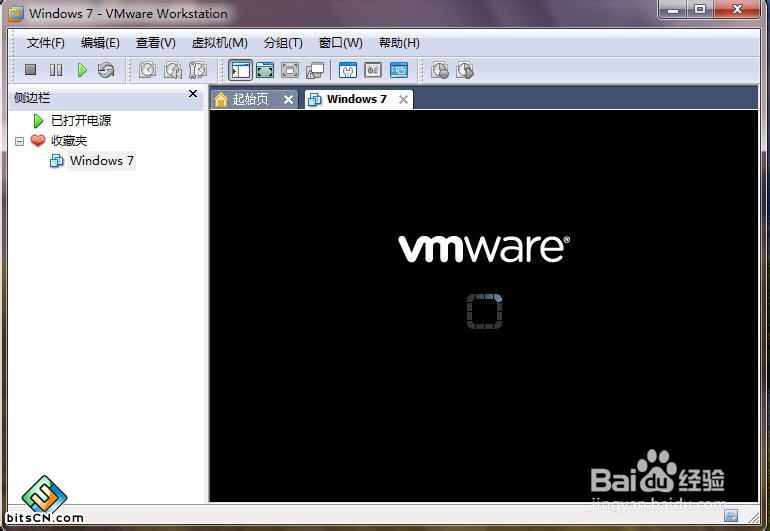Click the VMware Workstation title bar icon

point(15,13)
